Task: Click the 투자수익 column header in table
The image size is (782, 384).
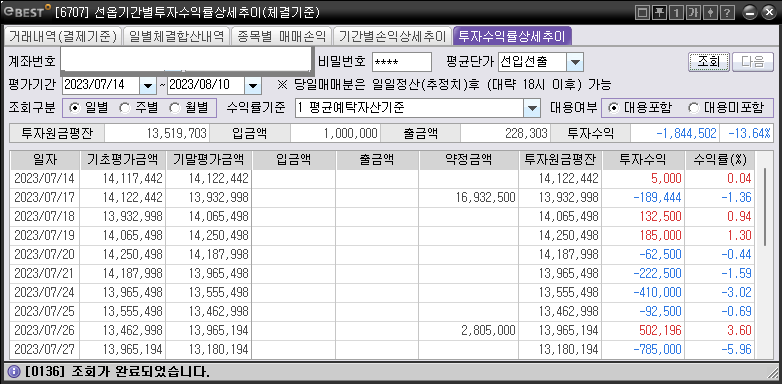Action: 643,160
